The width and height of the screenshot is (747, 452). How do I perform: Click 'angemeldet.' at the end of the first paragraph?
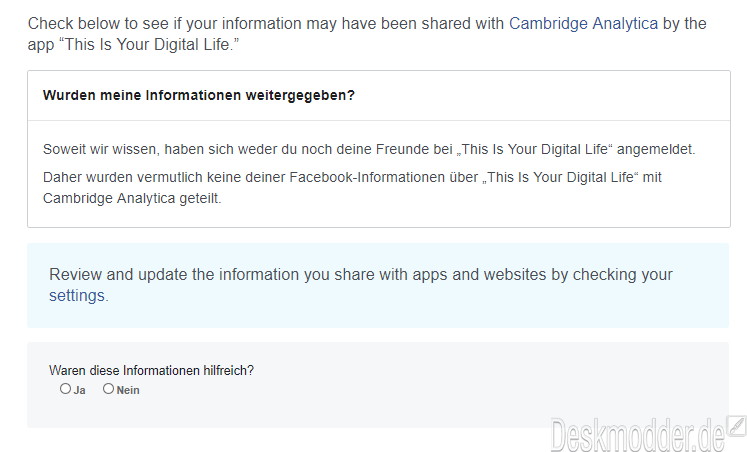(x=656, y=149)
